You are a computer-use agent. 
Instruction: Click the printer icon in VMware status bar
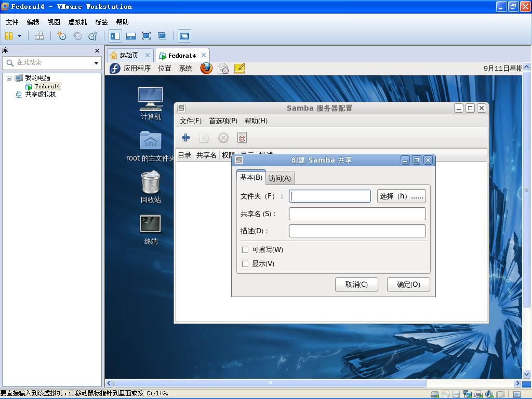tap(478, 394)
